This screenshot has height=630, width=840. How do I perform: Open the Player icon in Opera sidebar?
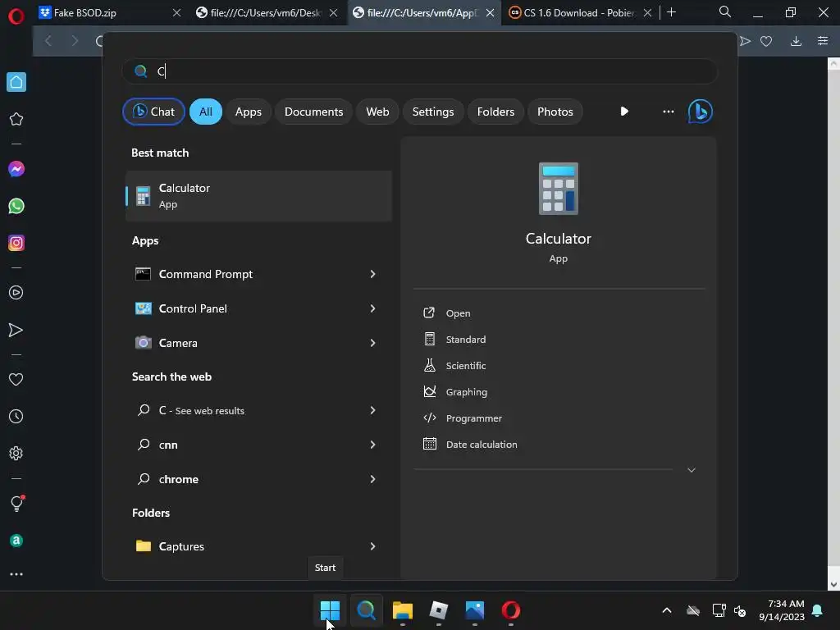16,293
